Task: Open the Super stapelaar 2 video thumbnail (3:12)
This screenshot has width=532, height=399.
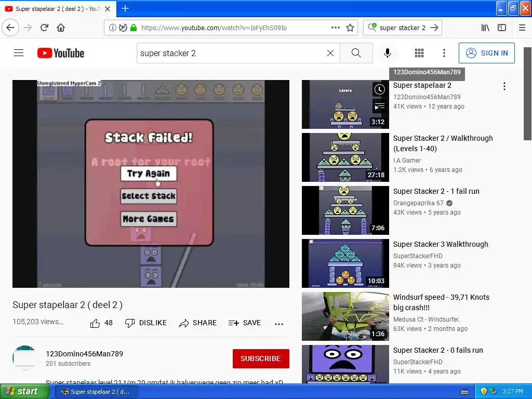Action: pos(345,104)
